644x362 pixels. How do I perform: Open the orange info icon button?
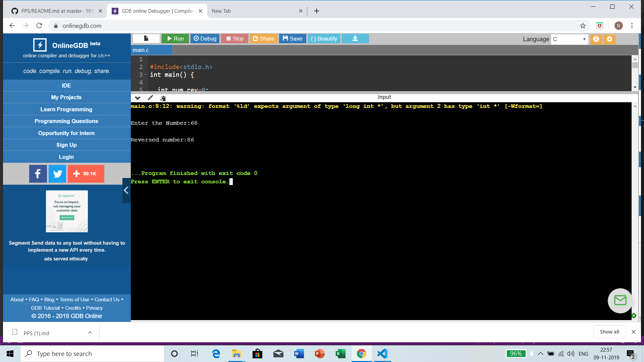tap(596, 39)
